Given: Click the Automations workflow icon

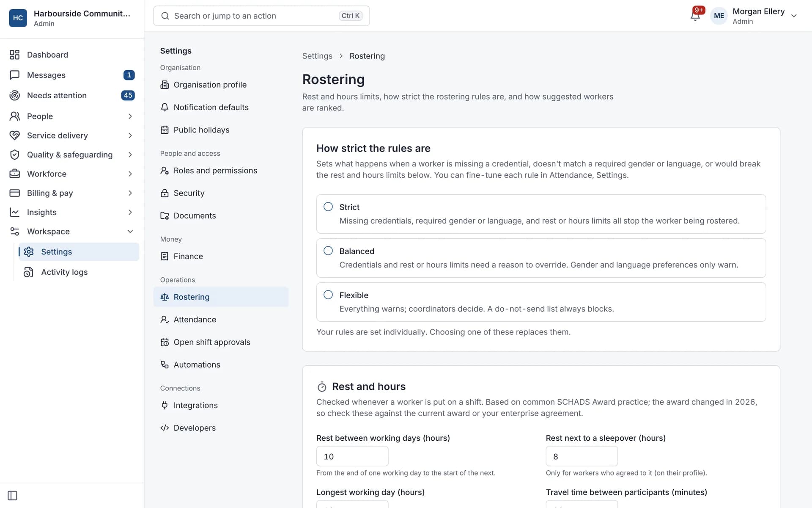Looking at the screenshot, I should (165, 364).
